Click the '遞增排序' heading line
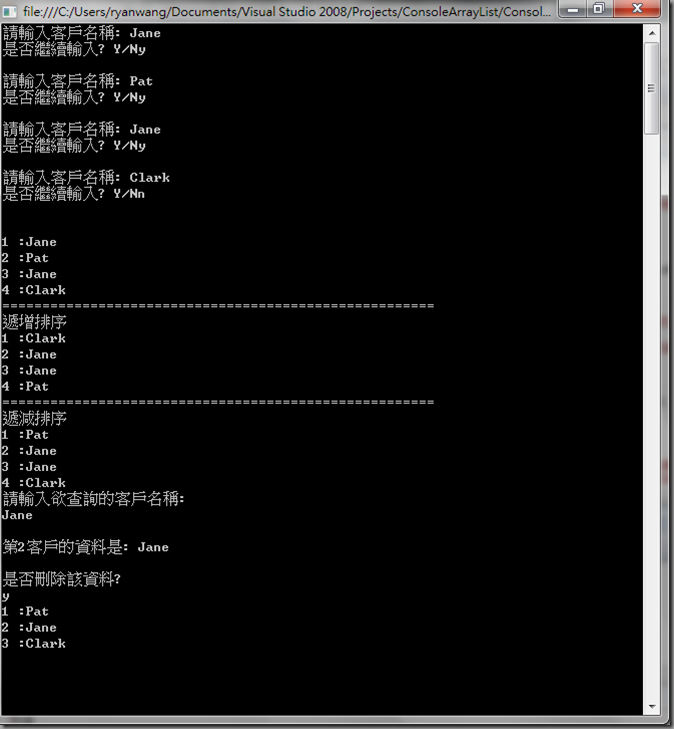Screen dimensions: 674x729 pyautogui.click(x=34, y=322)
